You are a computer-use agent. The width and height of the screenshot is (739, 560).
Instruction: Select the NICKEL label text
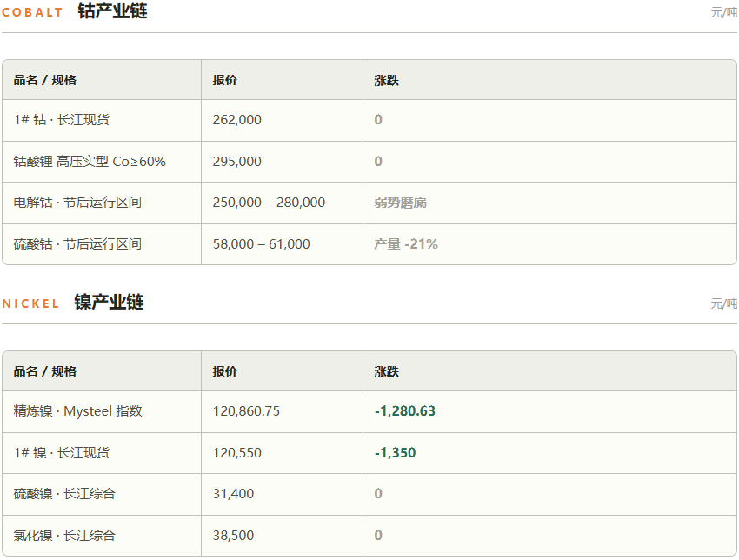(30, 304)
